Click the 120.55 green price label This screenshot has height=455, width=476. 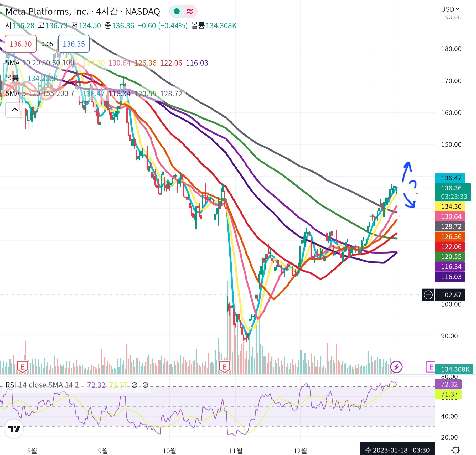point(450,257)
